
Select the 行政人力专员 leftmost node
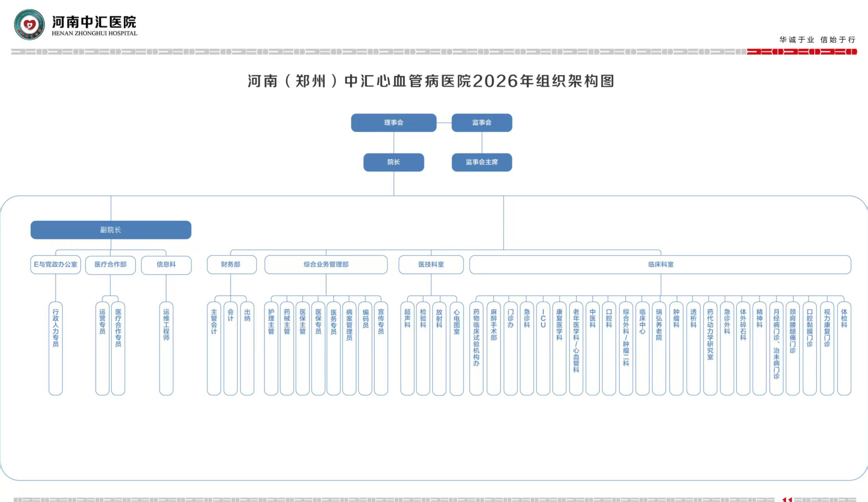tap(55, 349)
